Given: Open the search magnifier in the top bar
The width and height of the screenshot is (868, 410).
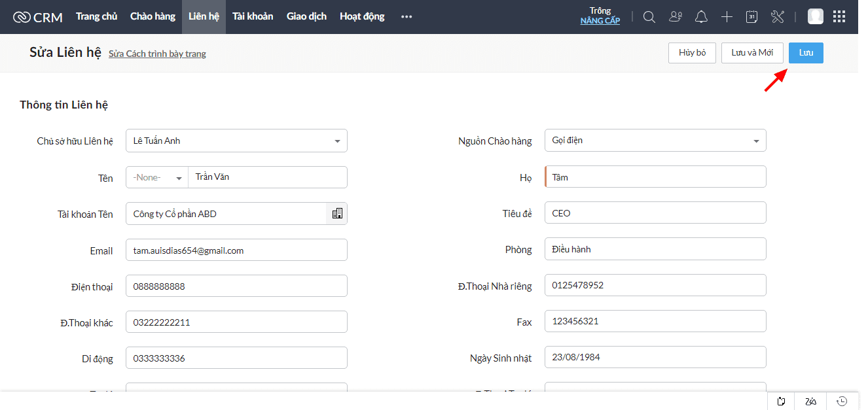Looking at the screenshot, I should [649, 17].
